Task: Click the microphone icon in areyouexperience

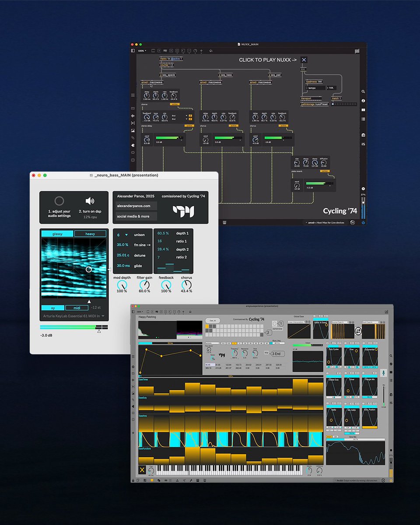Action: 383,373
